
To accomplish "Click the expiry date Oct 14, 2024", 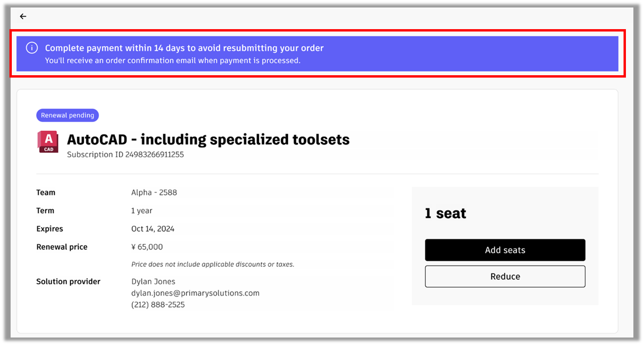I will point(153,229).
